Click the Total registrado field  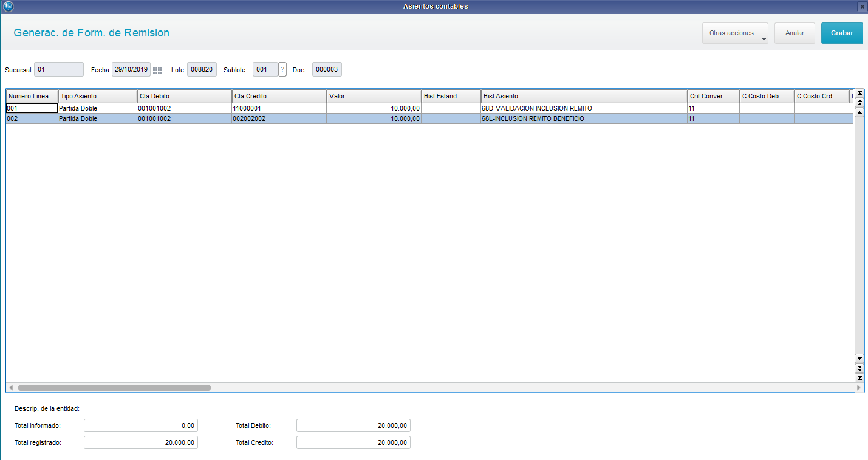[x=141, y=442]
